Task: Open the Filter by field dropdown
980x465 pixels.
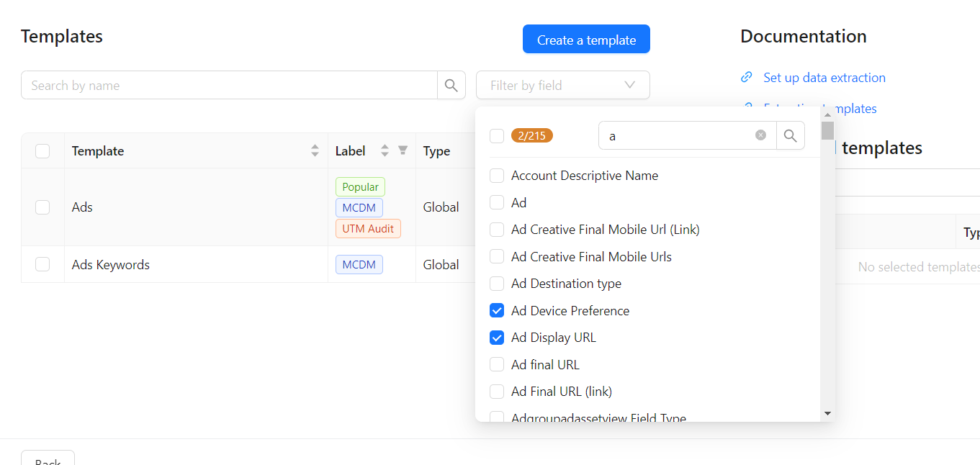Action: point(562,86)
